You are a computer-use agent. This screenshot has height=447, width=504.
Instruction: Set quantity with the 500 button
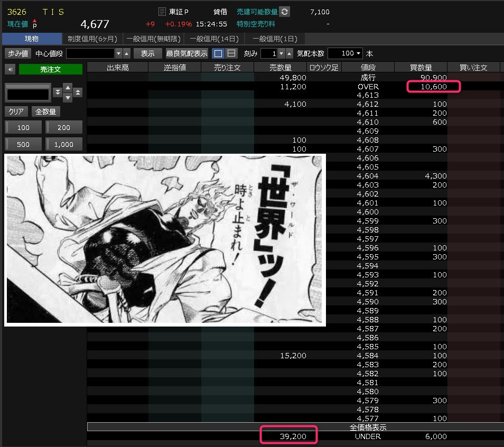point(23,144)
